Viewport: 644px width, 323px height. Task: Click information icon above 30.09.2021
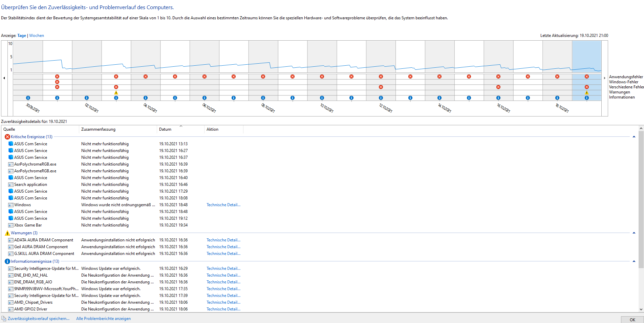(28, 98)
